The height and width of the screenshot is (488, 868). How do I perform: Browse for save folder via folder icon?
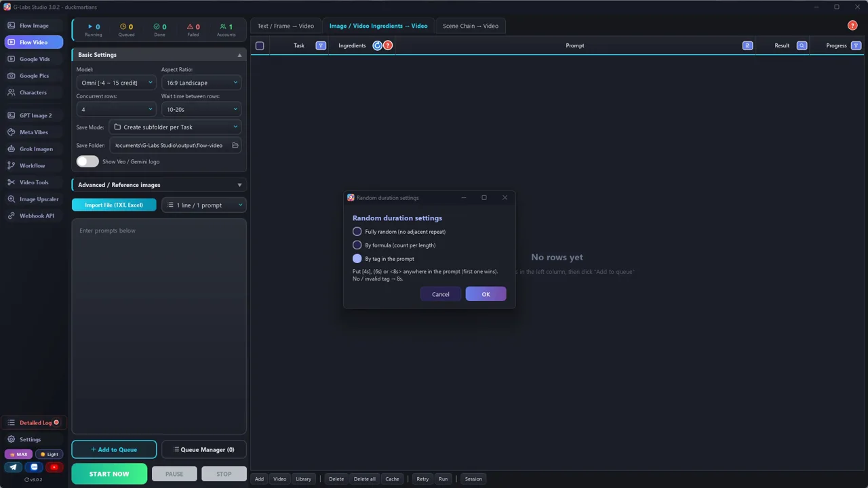(235, 145)
